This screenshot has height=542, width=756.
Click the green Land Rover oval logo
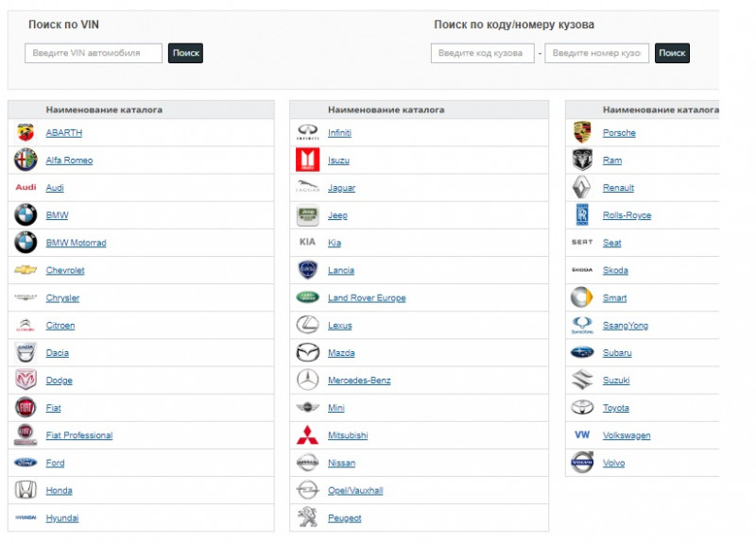click(x=308, y=297)
